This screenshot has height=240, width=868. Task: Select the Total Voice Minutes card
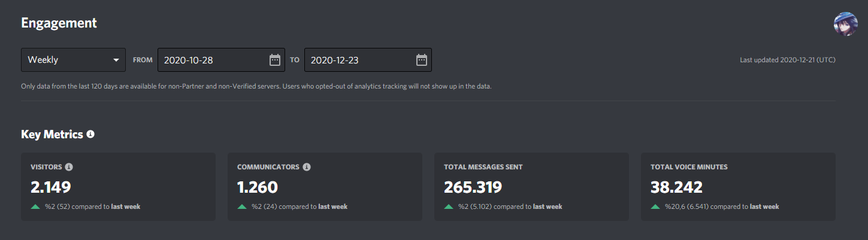738,187
